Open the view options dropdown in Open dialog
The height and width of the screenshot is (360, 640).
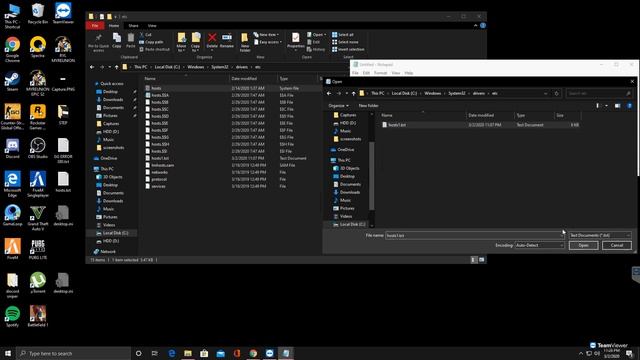(x=606, y=106)
